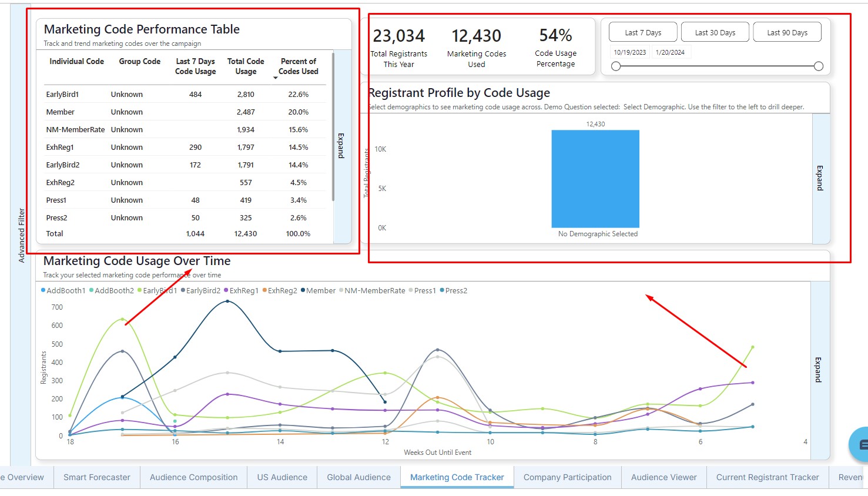Select the Press1 legend entry
Viewport: 868px width, 496px height.
(423, 290)
